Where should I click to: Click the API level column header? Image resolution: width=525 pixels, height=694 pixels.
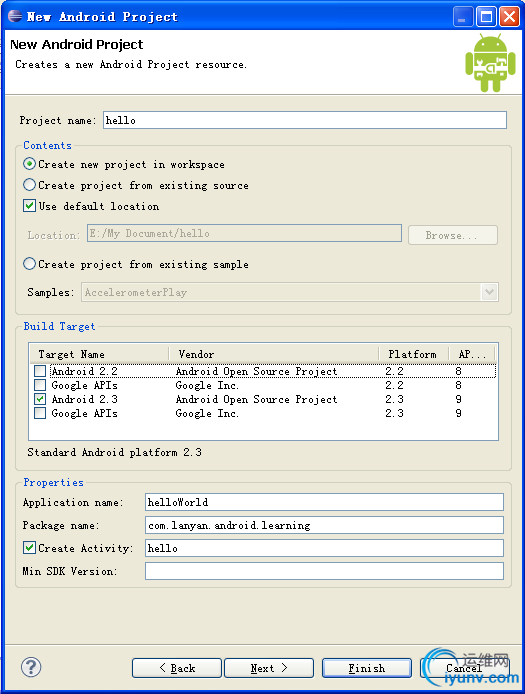tap(472, 354)
